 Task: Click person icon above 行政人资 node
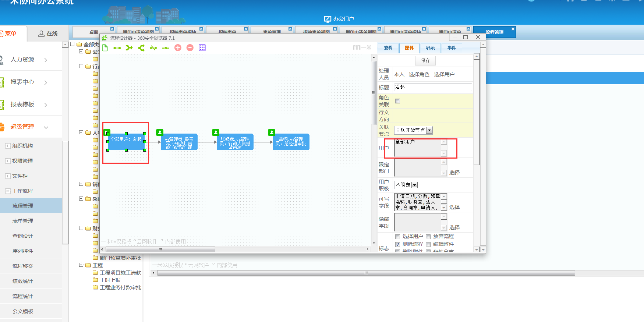(x=216, y=132)
